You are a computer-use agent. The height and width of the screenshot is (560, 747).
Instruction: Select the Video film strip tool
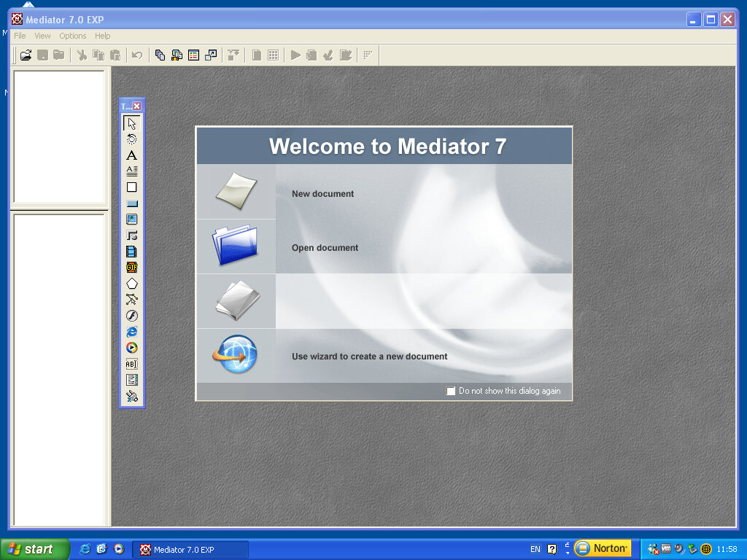tap(131, 252)
